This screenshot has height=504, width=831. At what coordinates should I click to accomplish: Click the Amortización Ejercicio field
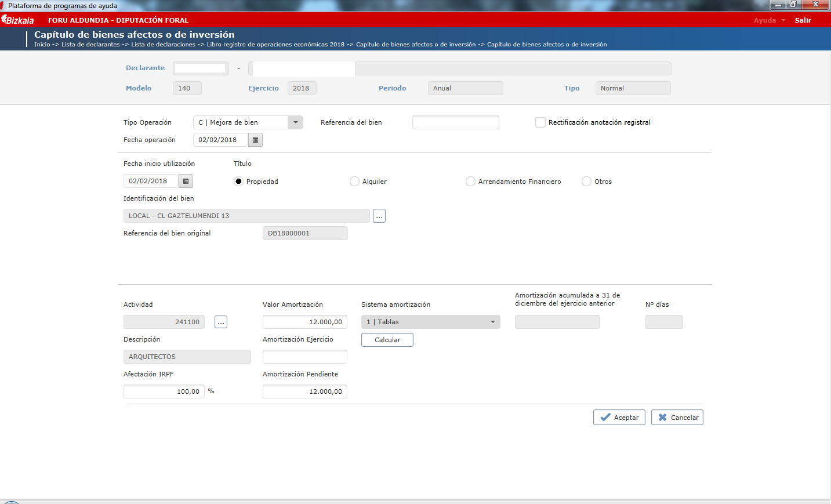click(x=305, y=357)
